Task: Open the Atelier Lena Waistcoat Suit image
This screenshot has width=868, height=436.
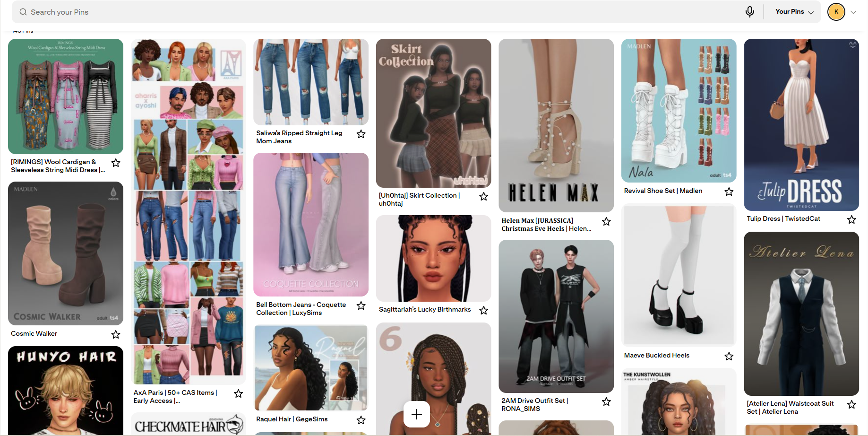Action: pyautogui.click(x=801, y=314)
